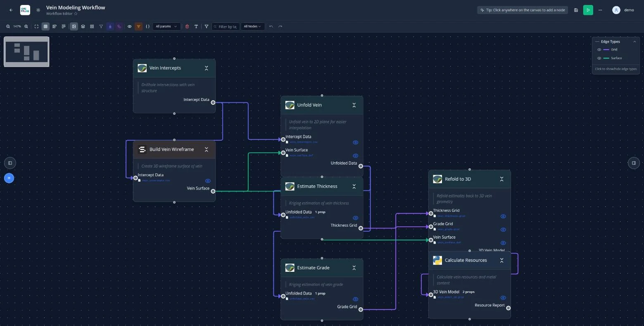Collapse the Estimate Thickness node
The image size is (644, 326).
click(x=354, y=187)
